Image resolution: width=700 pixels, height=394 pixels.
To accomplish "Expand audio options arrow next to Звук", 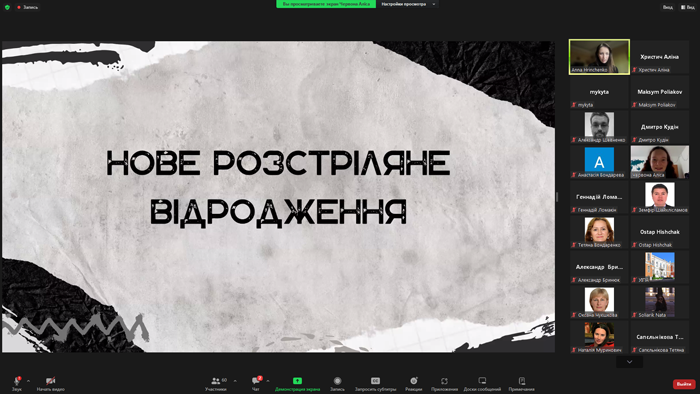I will pyautogui.click(x=28, y=381).
